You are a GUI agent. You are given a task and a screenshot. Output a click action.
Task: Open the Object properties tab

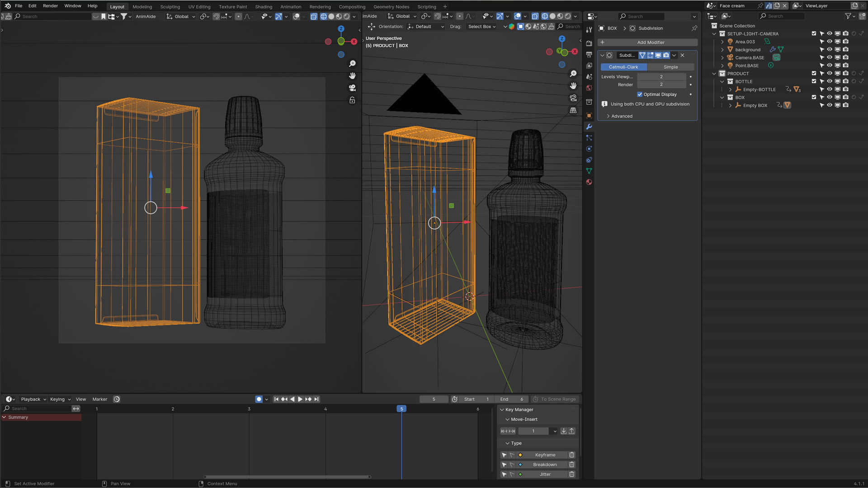(589, 115)
